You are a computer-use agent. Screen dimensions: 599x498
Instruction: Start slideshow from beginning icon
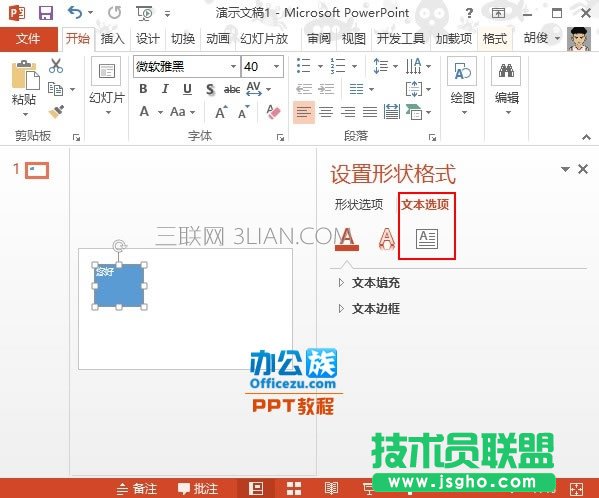tap(144, 13)
